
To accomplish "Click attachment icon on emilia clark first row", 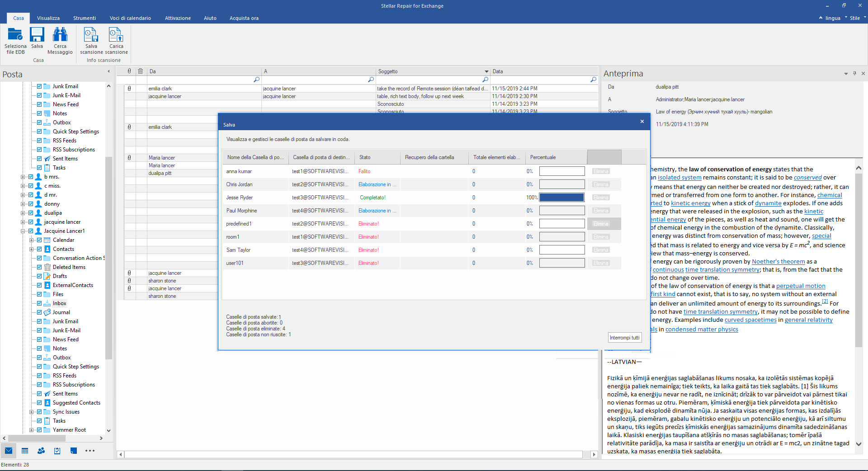I will 129,89.
